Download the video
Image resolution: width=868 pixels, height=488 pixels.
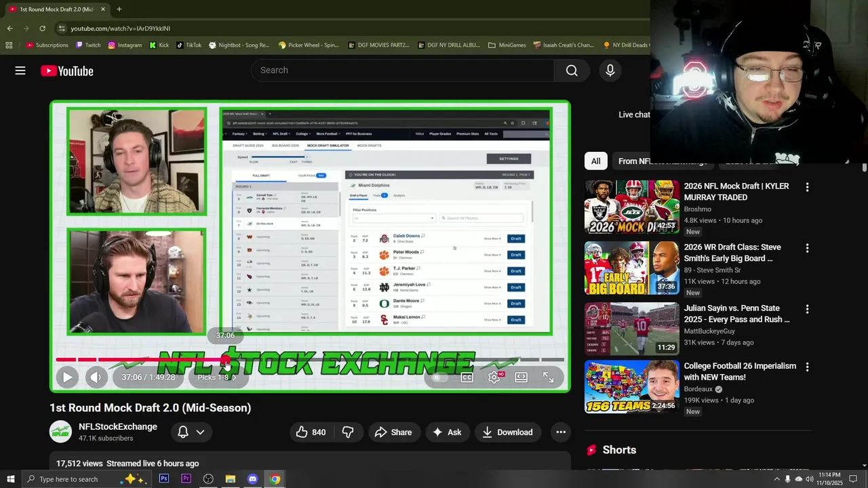(507, 432)
